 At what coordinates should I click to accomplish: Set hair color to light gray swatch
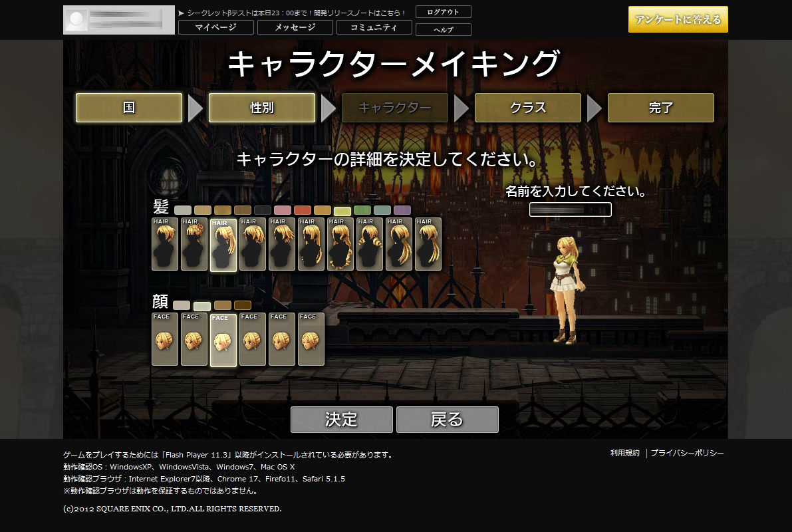[183, 209]
